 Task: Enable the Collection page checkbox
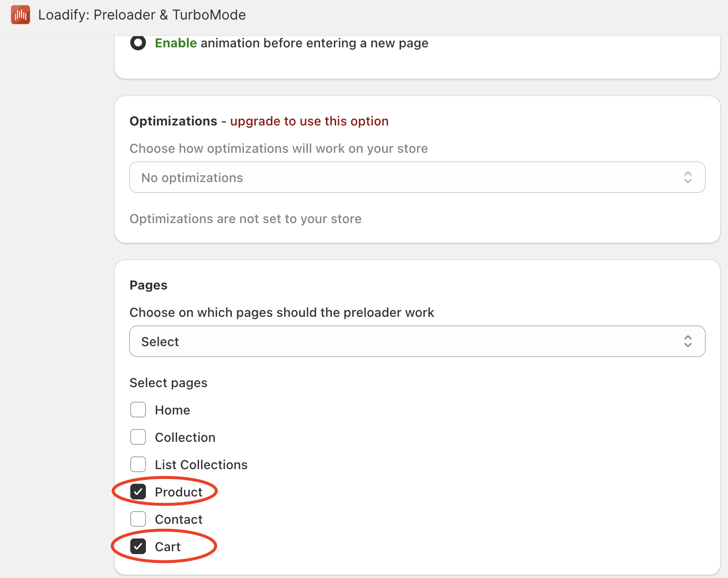(138, 437)
